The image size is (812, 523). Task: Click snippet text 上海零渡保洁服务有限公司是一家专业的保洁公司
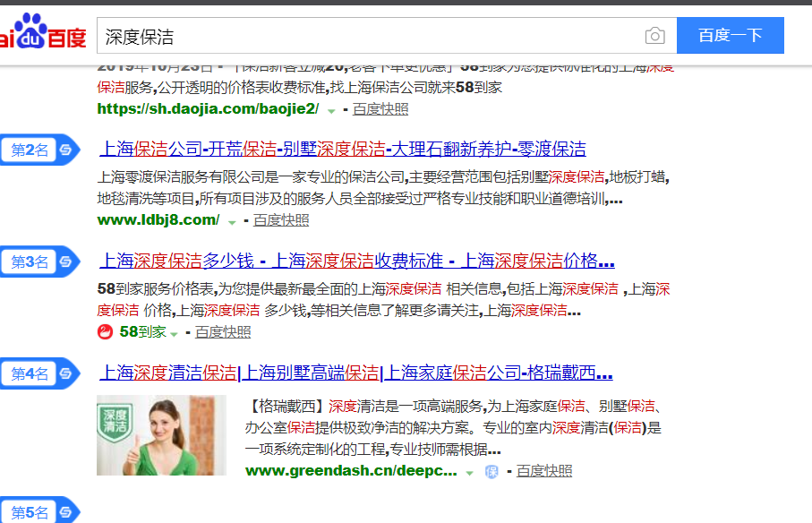point(251,177)
